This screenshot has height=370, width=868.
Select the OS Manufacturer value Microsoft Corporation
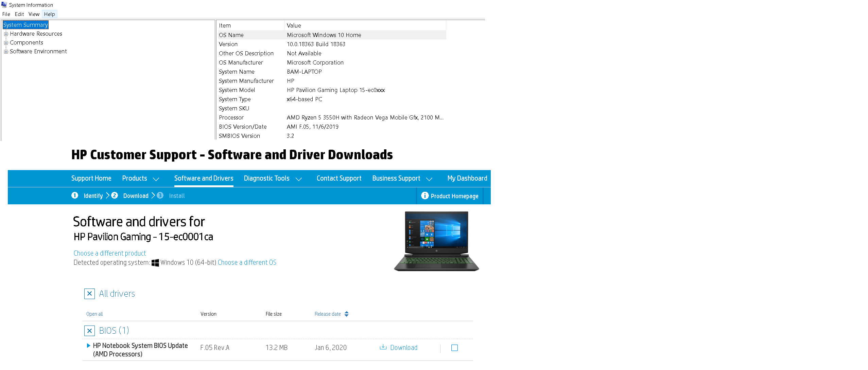coord(315,62)
